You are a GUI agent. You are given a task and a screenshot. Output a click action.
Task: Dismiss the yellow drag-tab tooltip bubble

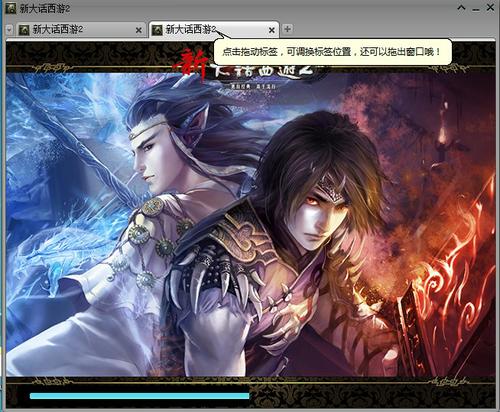point(333,52)
